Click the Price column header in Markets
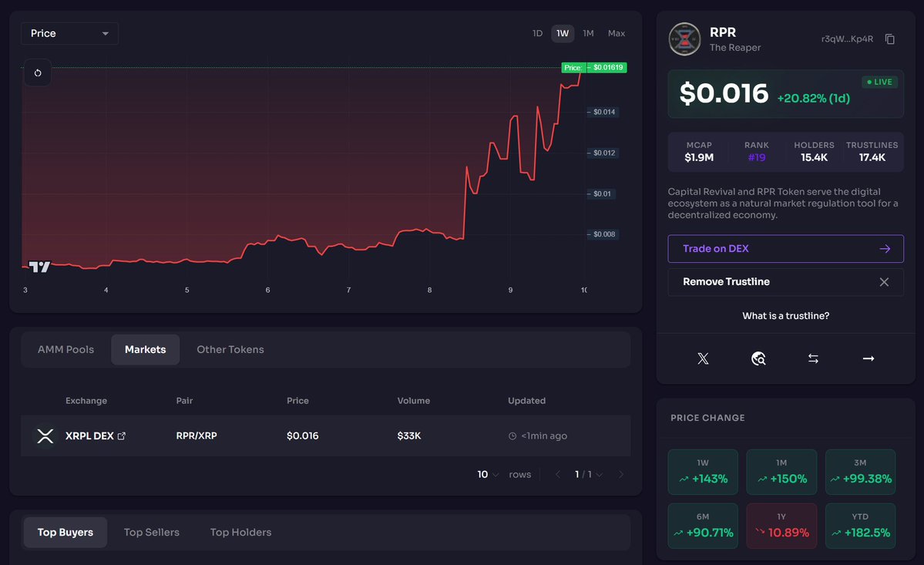Screen dimensions: 924x565 [x=297, y=401]
